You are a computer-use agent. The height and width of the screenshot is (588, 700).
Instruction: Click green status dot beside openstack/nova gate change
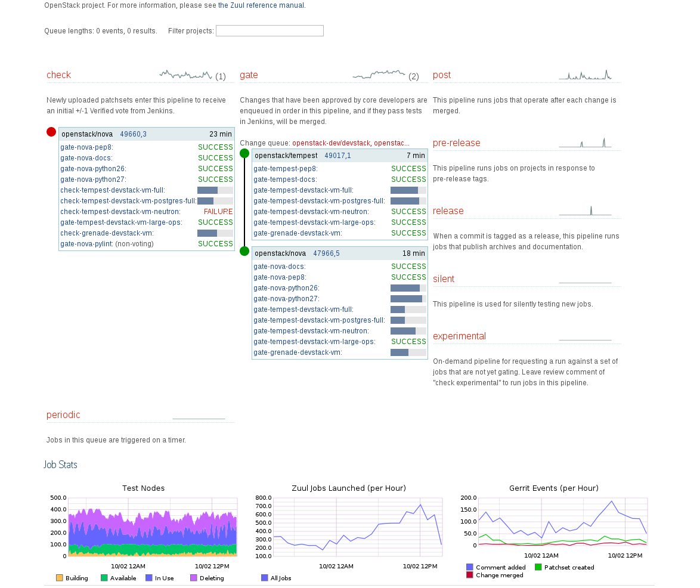244,251
